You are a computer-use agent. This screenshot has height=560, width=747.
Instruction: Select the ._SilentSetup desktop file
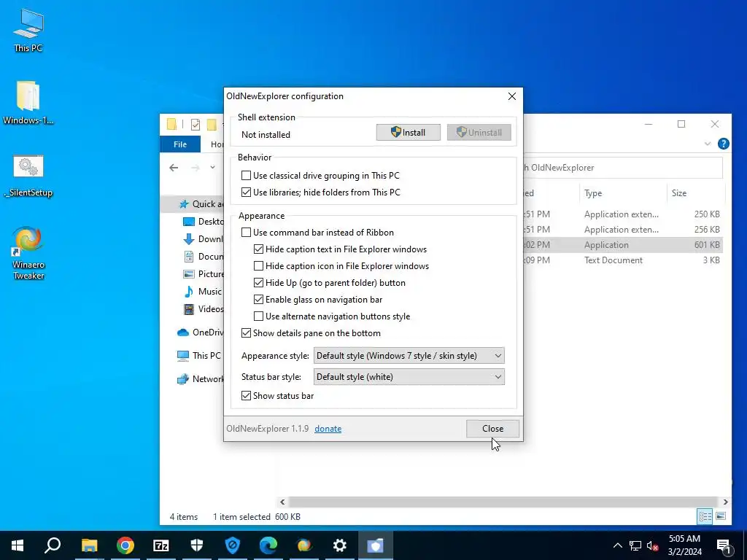point(28,175)
